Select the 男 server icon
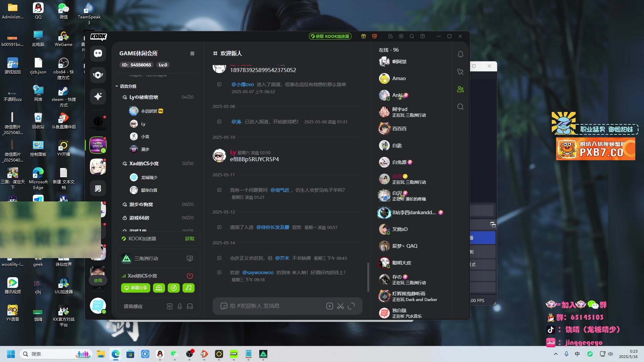 click(98, 188)
